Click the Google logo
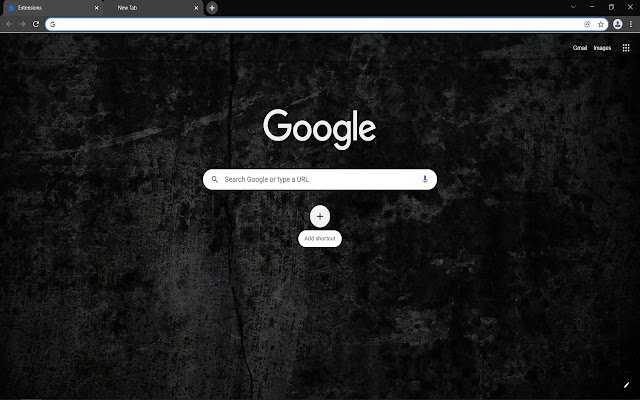The image size is (640, 400). [320, 129]
